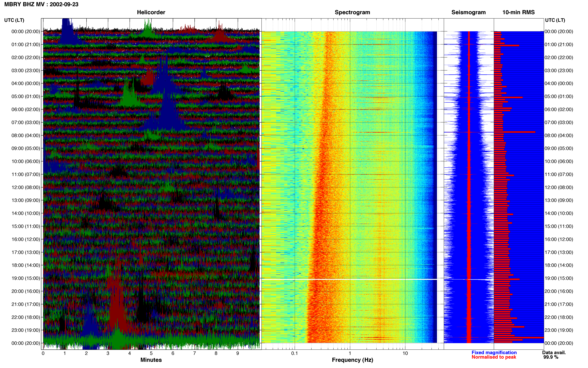Click '15:00 (11:00)' on the left time axis
Image resolution: width=588 pixels, height=368 pixels.
point(26,226)
